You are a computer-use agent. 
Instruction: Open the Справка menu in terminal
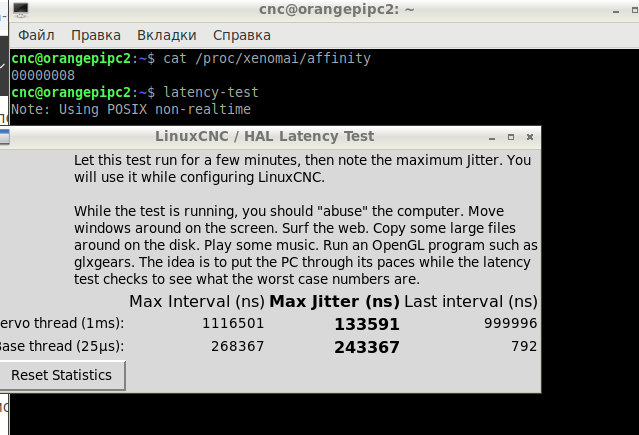point(242,35)
